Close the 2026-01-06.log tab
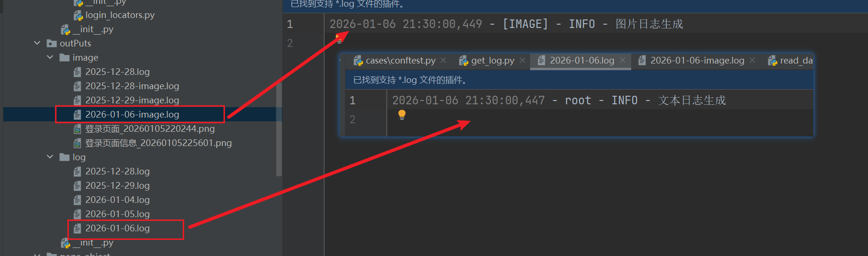This screenshot has width=868, height=256. pyautogui.click(x=623, y=60)
